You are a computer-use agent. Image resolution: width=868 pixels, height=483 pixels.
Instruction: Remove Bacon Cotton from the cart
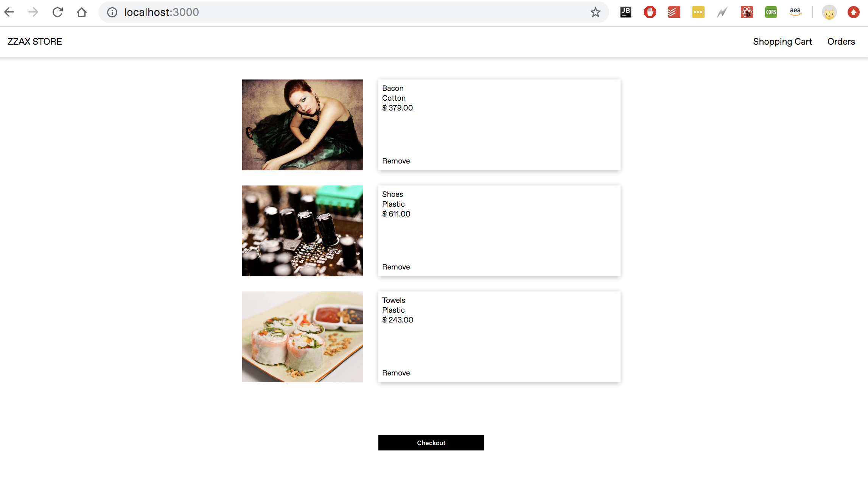[396, 161]
